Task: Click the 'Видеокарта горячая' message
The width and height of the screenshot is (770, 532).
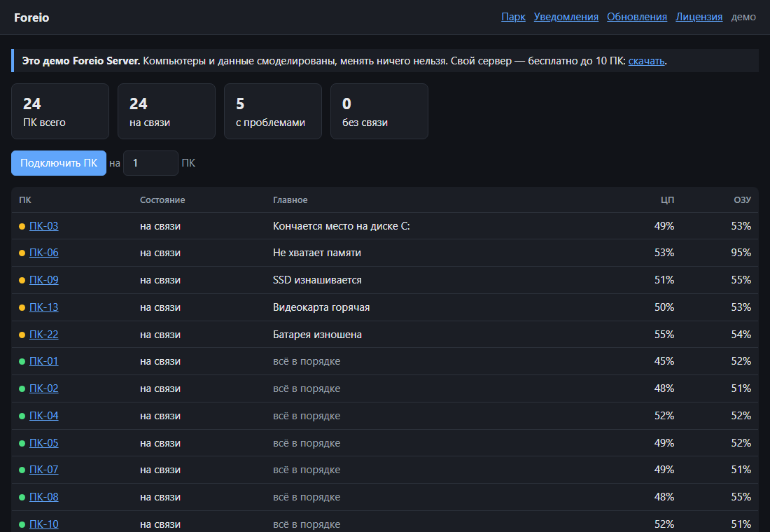Action: coord(321,307)
